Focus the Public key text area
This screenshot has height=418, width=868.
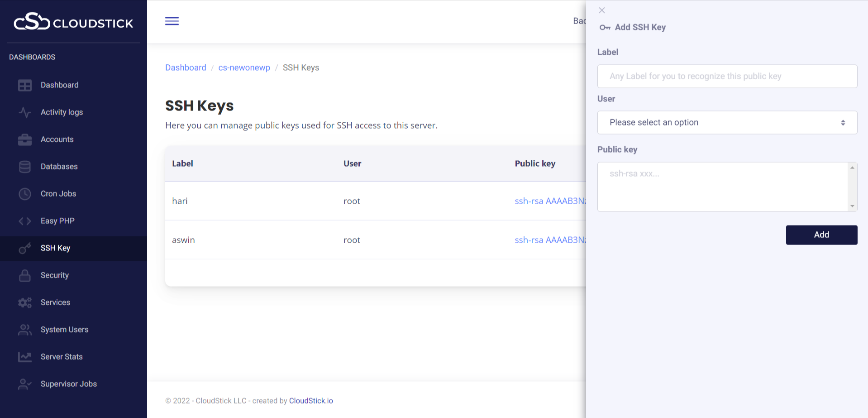[722, 187]
